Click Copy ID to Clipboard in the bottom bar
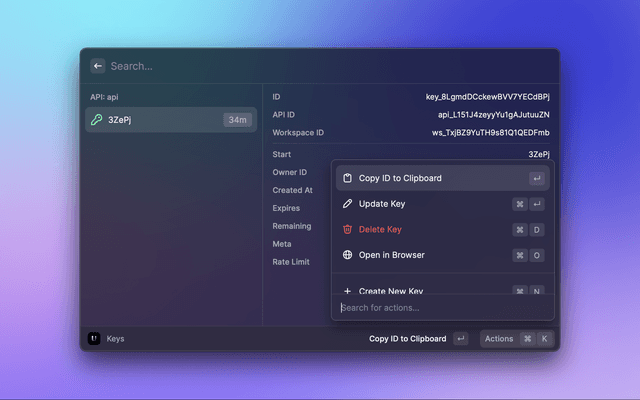Screen dimensions: 640x400 407,339
